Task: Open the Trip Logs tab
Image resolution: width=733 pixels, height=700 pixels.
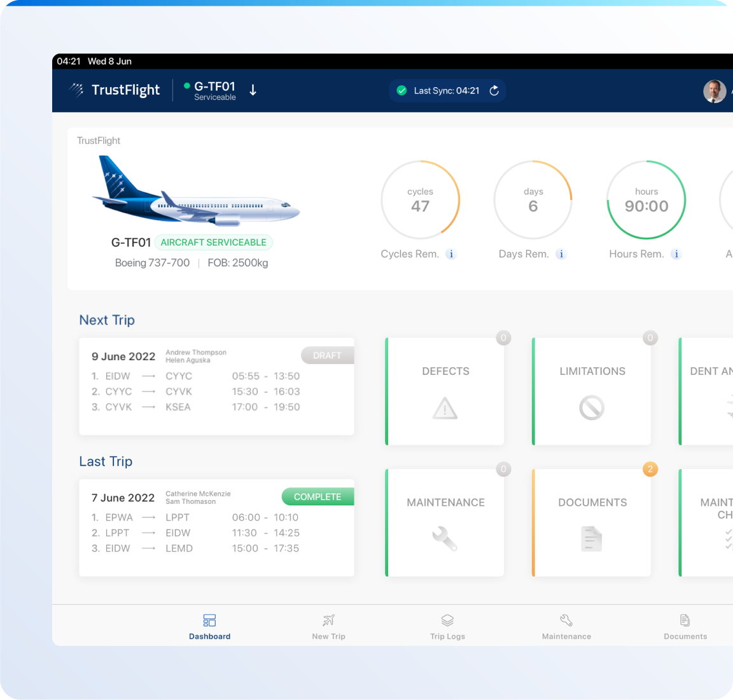Action: click(447, 626)
